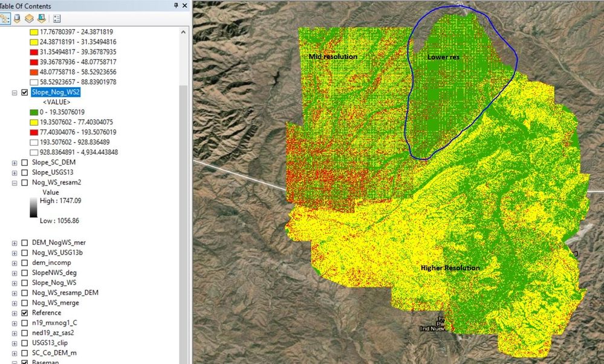Collapse the Slope_Nog_WS2 layer legend
Image resolution: width=604 pixels, height=364 pixels.
15,93
